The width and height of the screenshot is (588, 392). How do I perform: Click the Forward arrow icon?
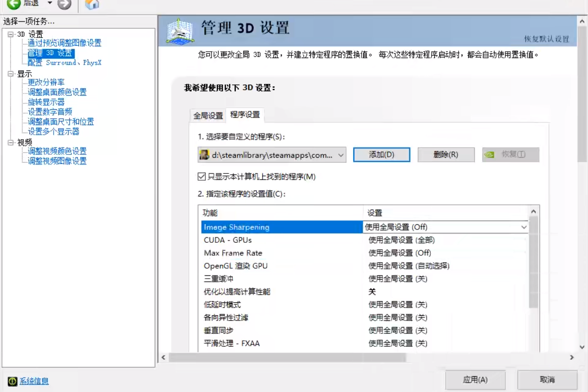tap(64, 4)
